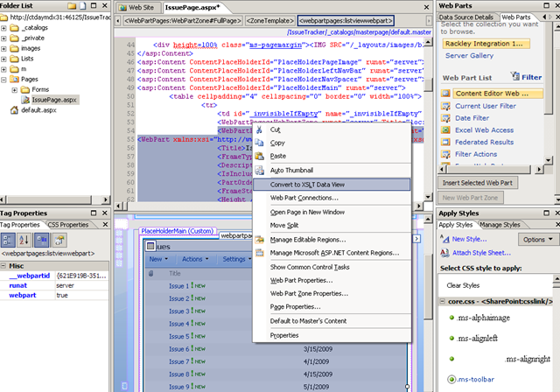The width and height of the screenshot is (560, 392).
Task: Click Clear Styles in Apply Styles
Action: pyautogui.click(x=463, y=285)
